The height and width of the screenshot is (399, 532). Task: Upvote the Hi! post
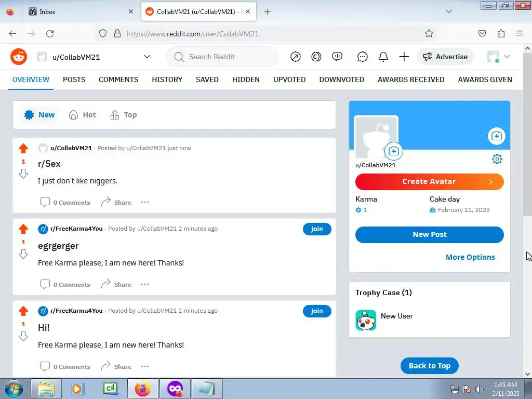(x=23, y=311)
